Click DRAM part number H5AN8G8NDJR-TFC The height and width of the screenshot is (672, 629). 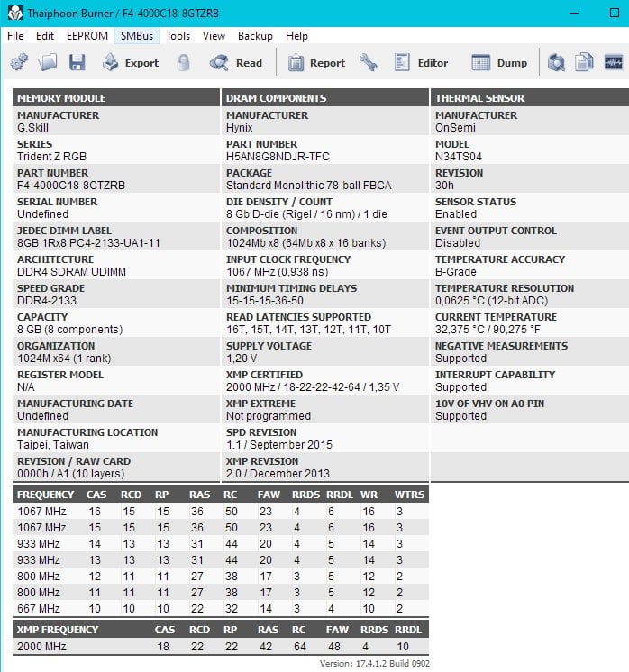click(278, 157)
